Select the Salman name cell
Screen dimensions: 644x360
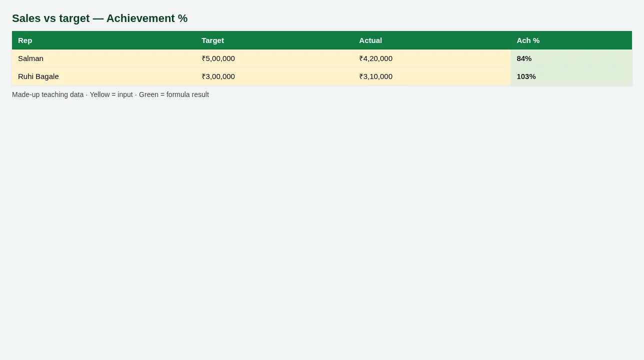click(x=103, y=58)
